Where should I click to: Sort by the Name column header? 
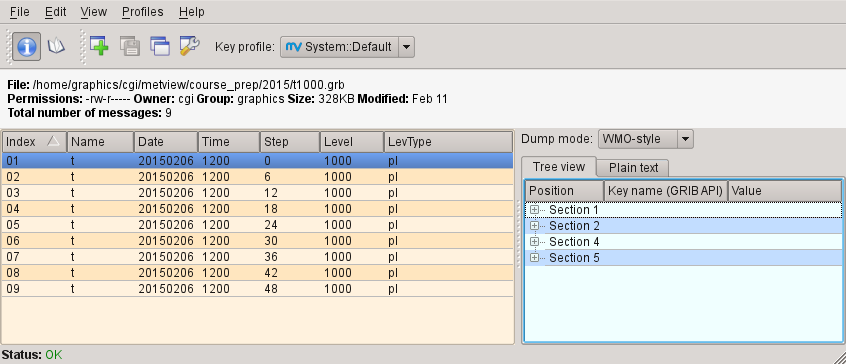100,142
